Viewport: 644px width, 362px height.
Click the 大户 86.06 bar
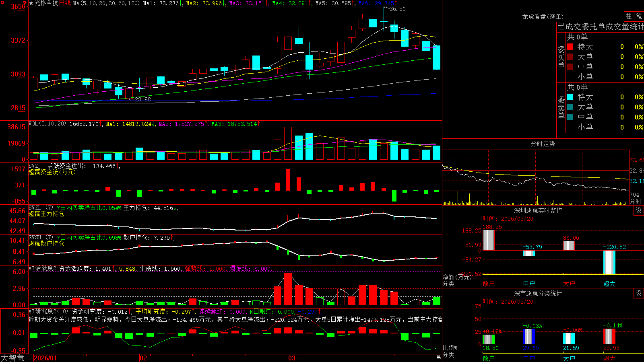(x=569, y=245)
